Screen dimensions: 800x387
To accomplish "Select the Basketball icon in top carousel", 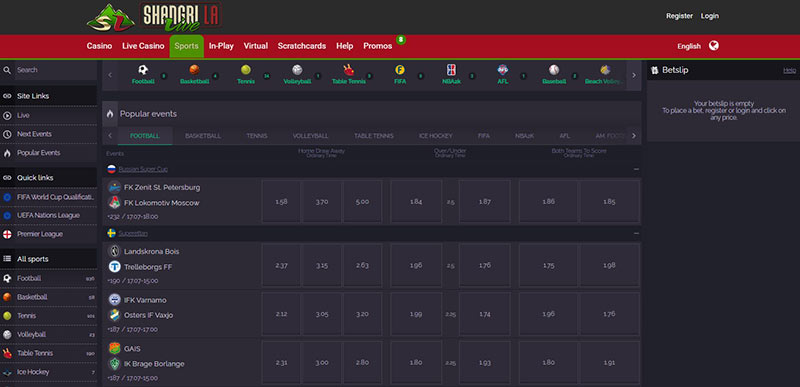I will [194, 70].
